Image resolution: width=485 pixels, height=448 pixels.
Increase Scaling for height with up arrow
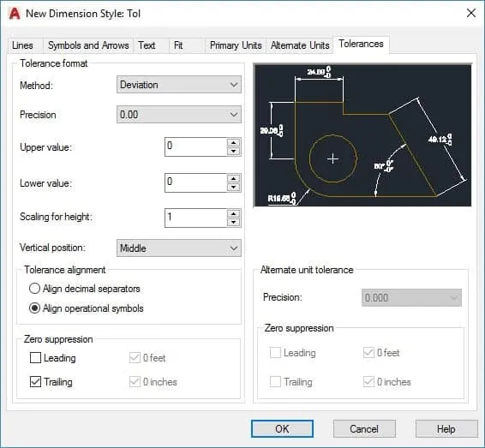click(x=234, y=213)
